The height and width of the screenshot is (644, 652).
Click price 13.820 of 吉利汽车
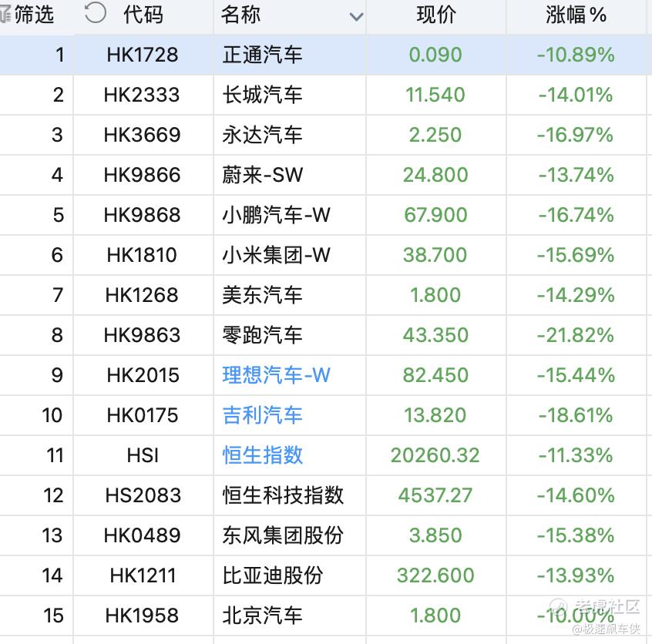[435, 415]
